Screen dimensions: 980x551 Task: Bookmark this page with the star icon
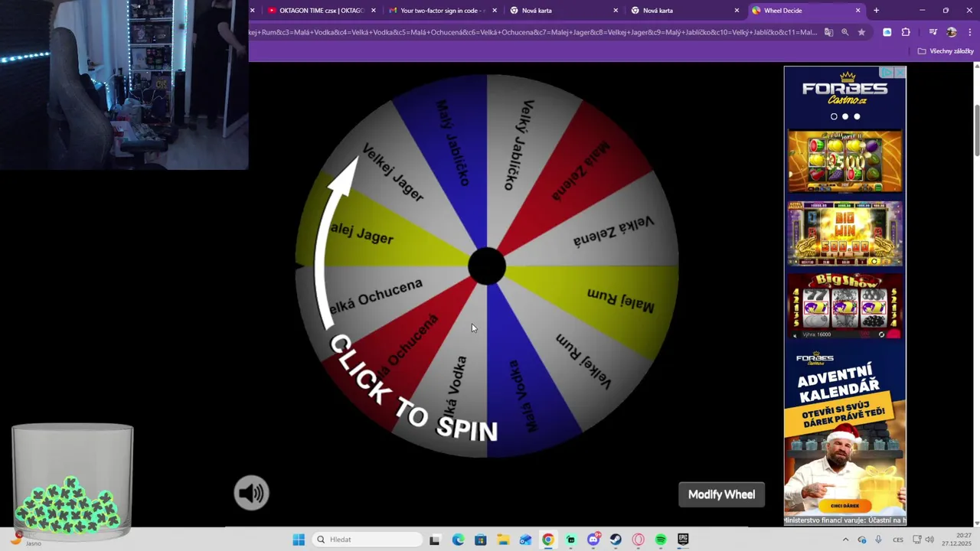[x=862, y=32]
